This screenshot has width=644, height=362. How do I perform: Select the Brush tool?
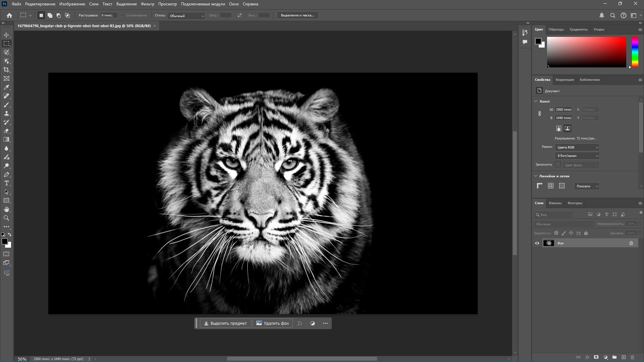point(6,105)
